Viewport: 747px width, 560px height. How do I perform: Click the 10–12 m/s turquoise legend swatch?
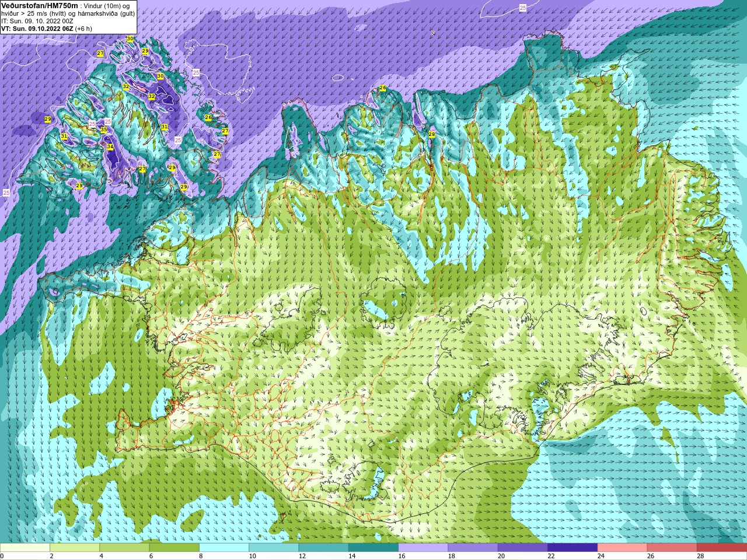pos(274,548)
